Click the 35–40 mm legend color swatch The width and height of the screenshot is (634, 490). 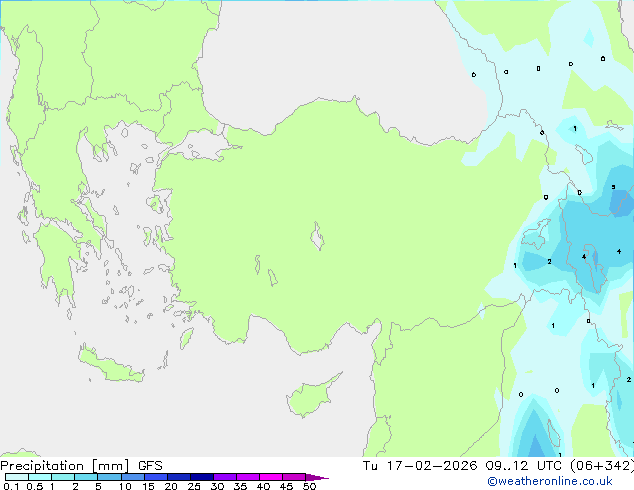pos(248,477)
